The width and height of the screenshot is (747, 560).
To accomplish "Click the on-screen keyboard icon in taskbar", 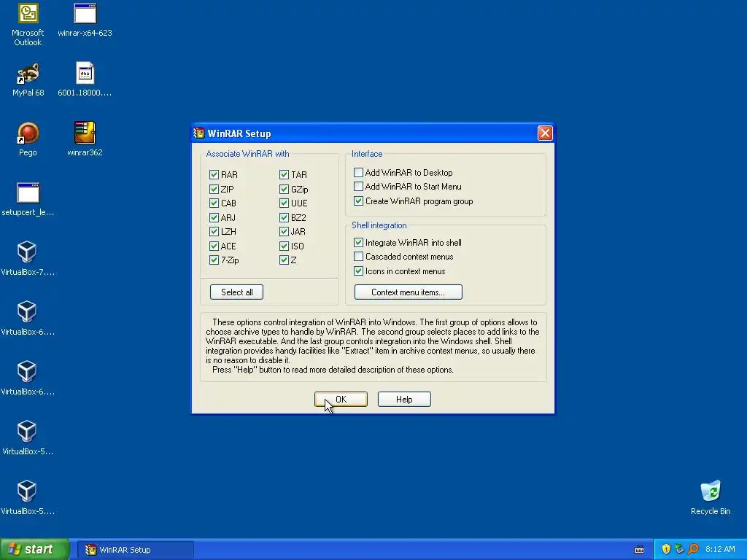I will 639,550.
